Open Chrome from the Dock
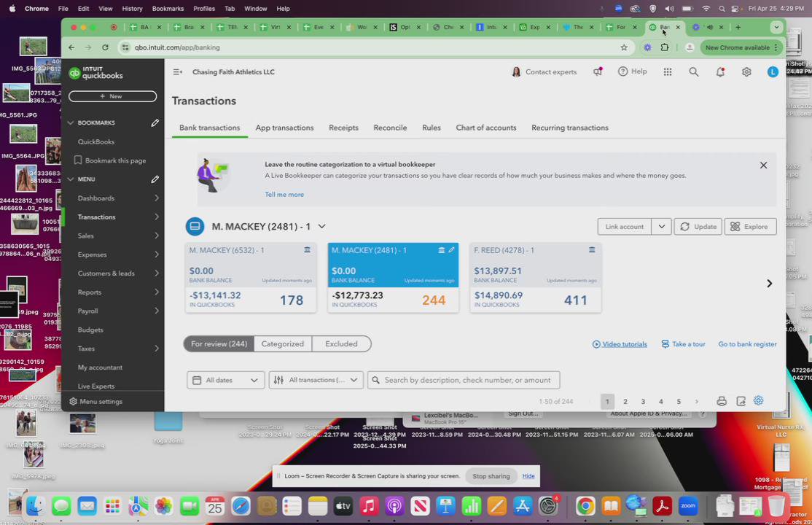Screen dimensions: 812x525 [x=585, y=506]
